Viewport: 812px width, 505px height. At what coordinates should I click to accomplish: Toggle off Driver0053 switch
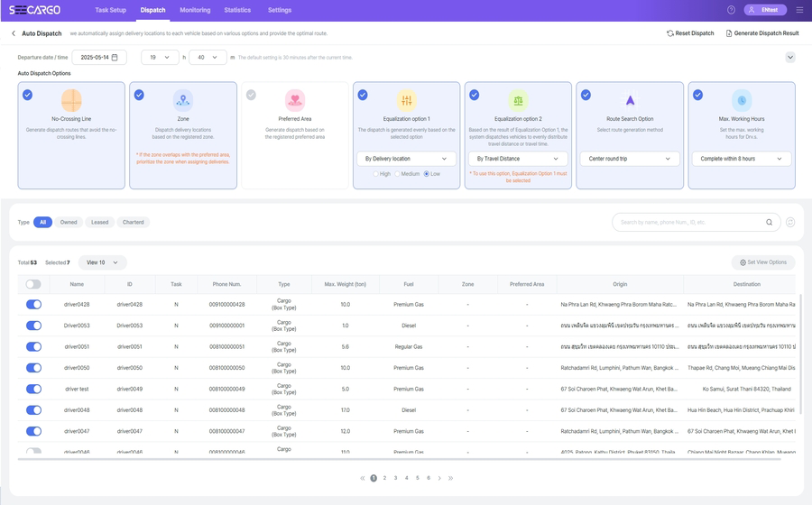point(33,326)
